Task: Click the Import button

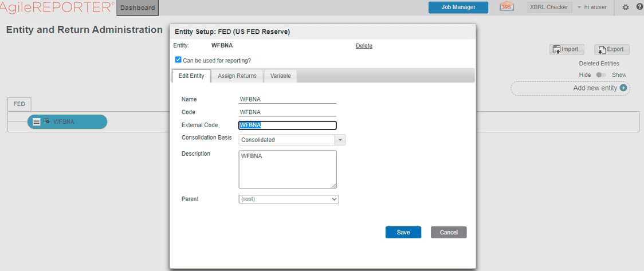Action: (x=567, y=49)
